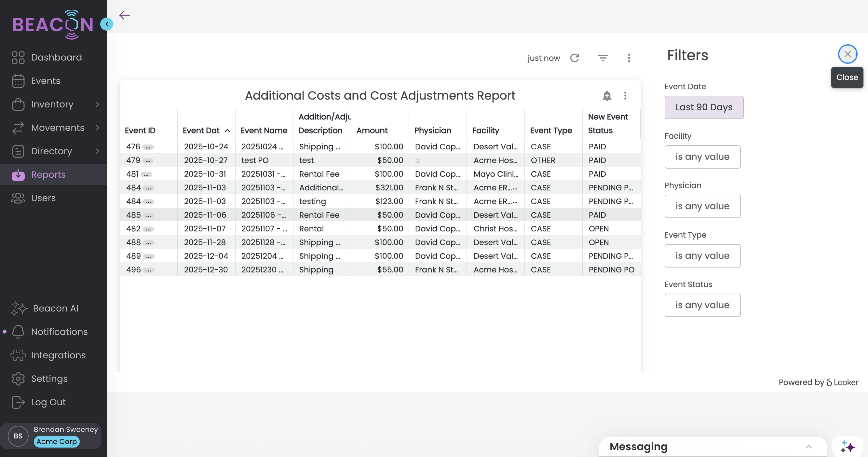Open the Last 90 Days date filter
This screenshot has width=868, height=457.
[x=704, y=107]
